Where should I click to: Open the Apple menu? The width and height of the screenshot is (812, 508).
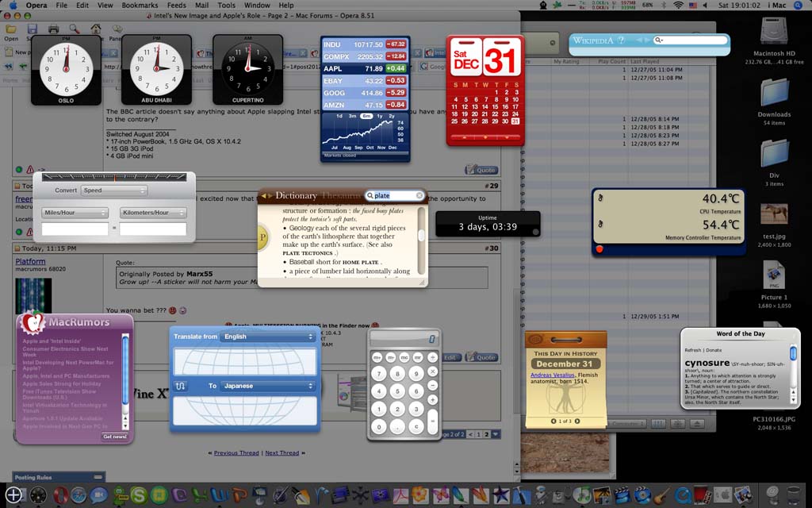pyautogui.click(x=13, y=6)
